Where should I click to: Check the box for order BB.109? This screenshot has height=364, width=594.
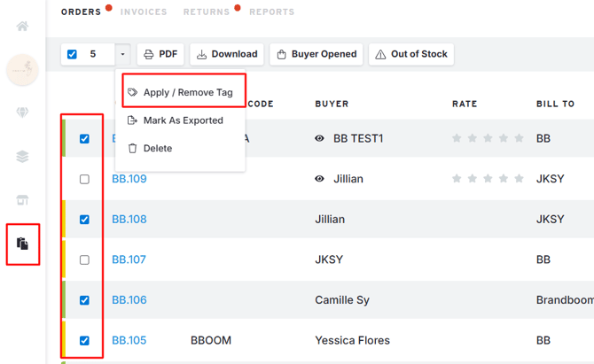coord(84,179)
